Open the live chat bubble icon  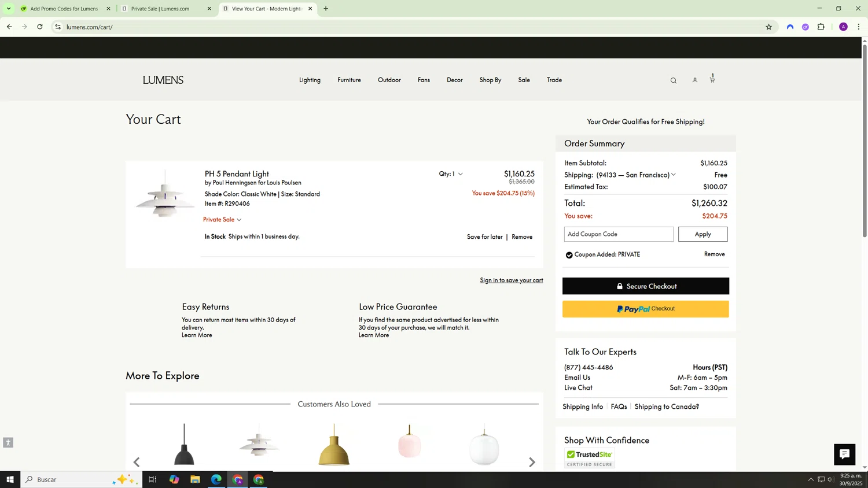844,454
